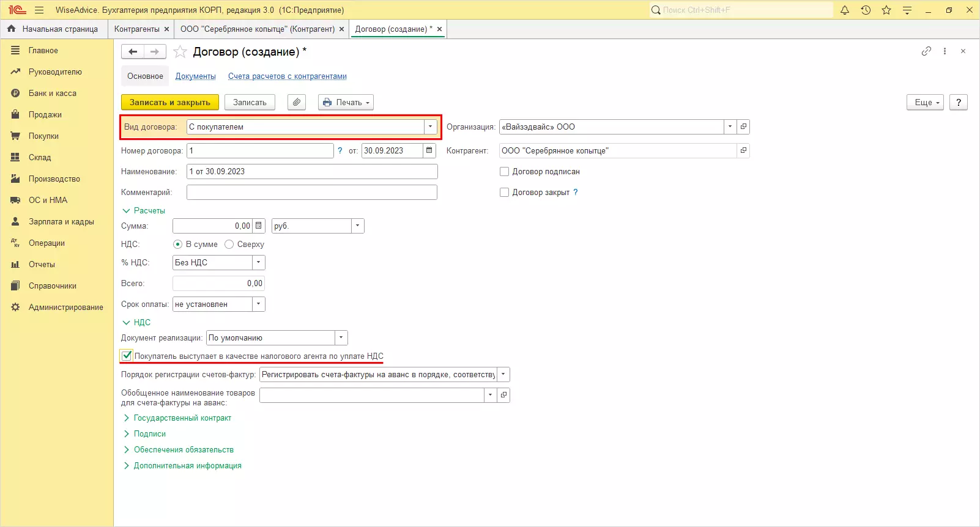Open notifications bell icon

click(x=845, y=10)
